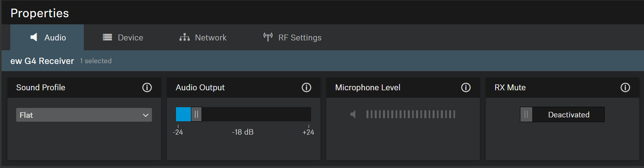The height and width of the screenshot is (168, 644).
Task: Click the speaker icon beside the microphone level meter
Action: pos(353,114)
